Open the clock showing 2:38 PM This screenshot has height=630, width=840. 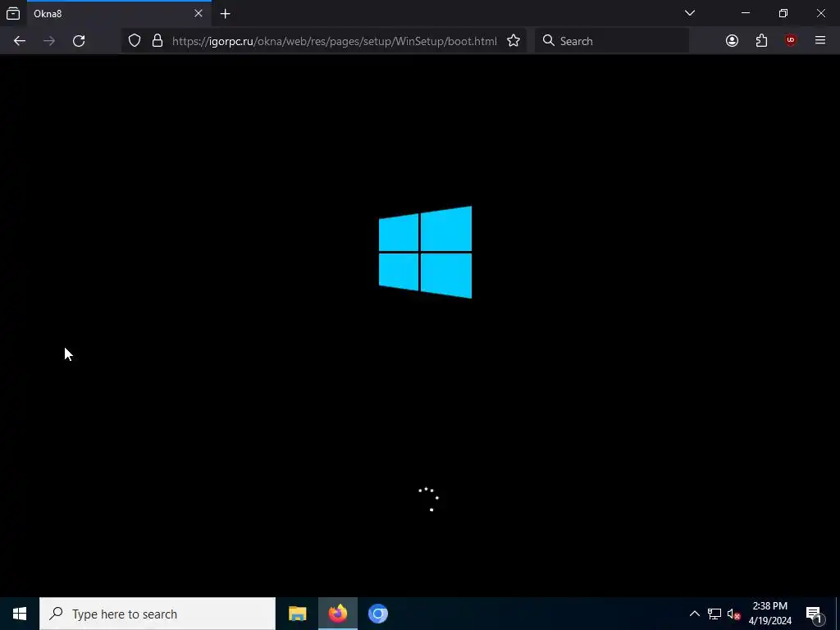coord(770,614)
